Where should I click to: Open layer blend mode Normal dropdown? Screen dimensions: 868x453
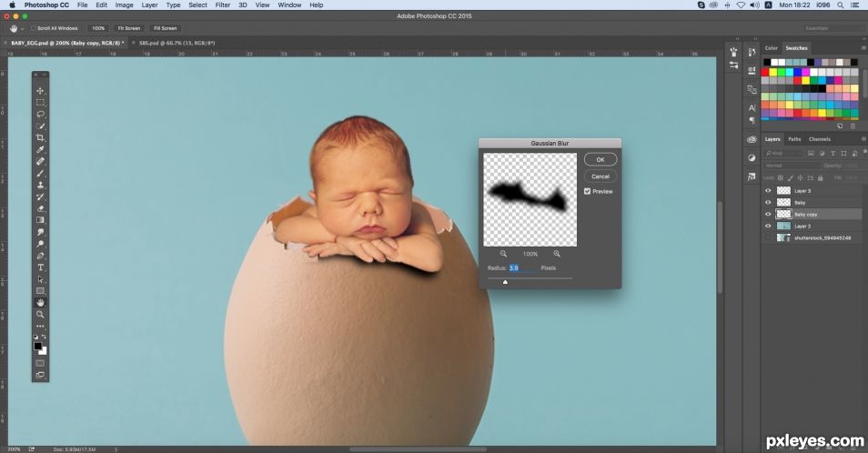pos(791,166)
